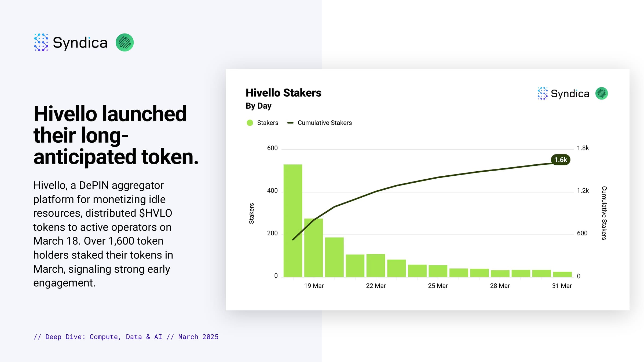The width and height of the screenshot is (644, 362).
Task: Toggle the Cumulative Stakers legend line
Action: [x=290, y=123]
